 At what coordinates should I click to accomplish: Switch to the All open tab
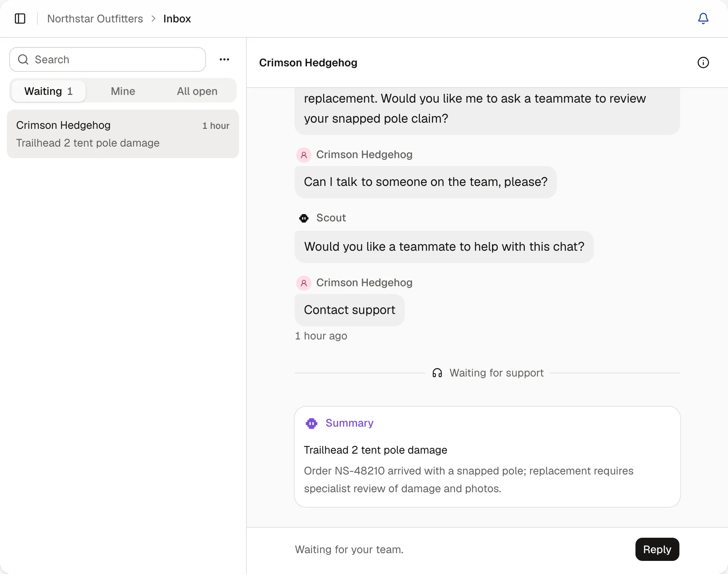[197, 91]
